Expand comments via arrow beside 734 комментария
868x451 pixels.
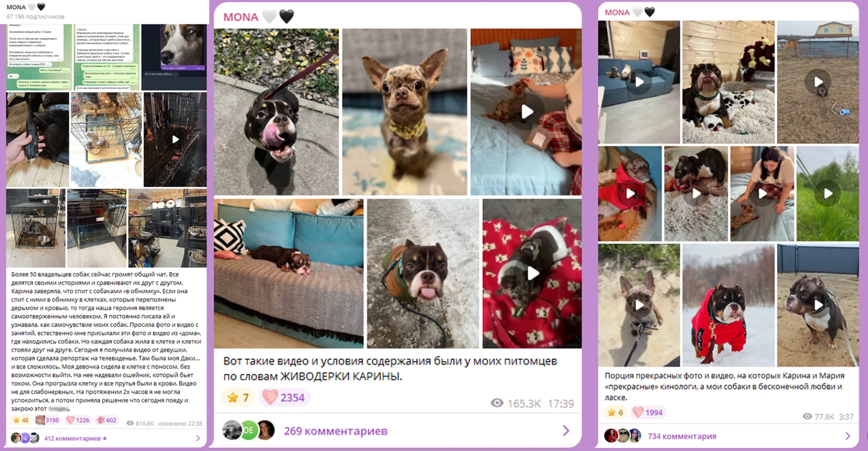click(848, 436)
